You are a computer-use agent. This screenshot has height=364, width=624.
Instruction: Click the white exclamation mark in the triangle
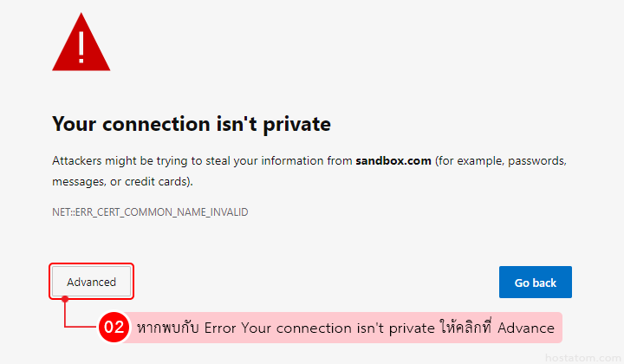(x=81, y=45)
